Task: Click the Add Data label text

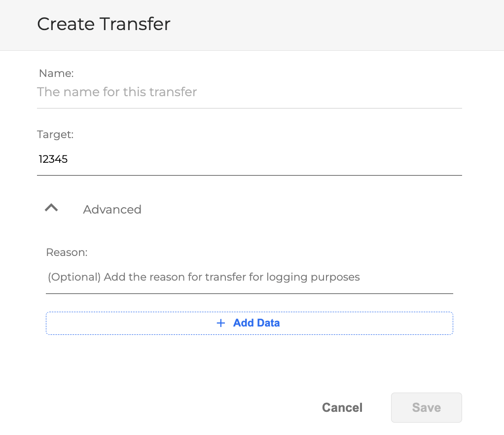Action: coord(256,323)
